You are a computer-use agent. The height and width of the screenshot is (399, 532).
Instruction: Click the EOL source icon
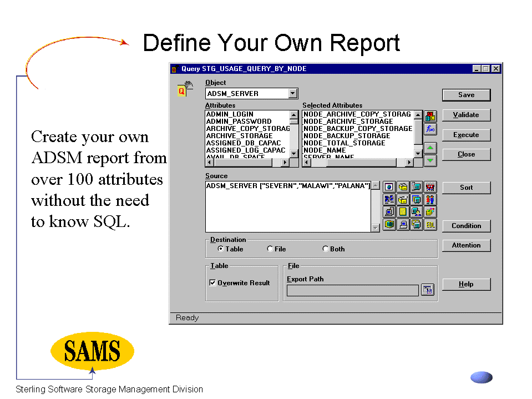point(430,225)
